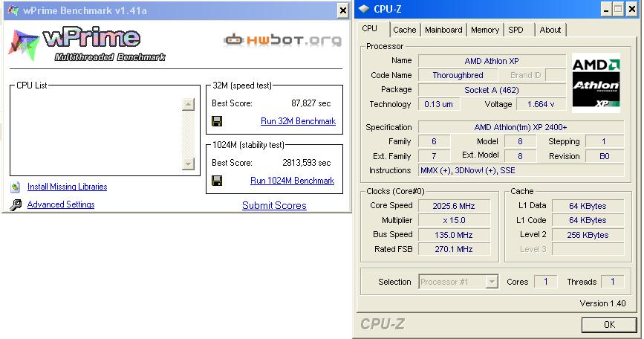Click the Bus Speed value 135.0 MHz
644x339 pixels.
(x=454, y=235)
